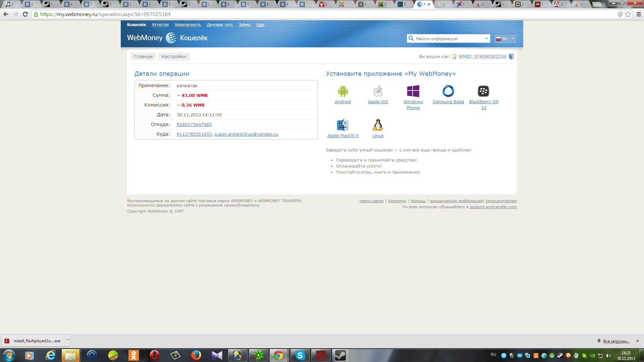
Task: Open the пресс-центр footer link
Action: pos(371,201)
